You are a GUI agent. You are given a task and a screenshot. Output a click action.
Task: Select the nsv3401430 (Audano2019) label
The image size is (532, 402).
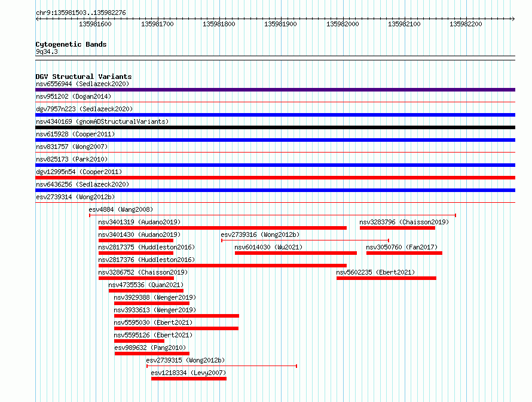pos(139,234)
